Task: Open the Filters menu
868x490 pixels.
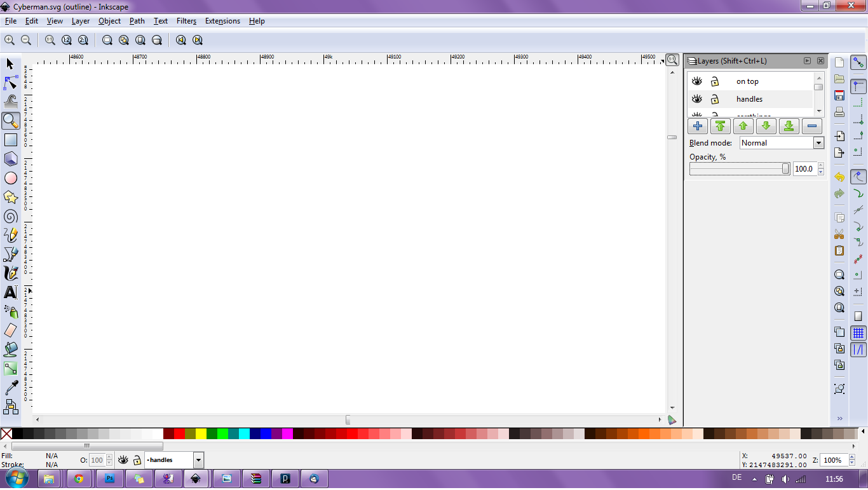Action: 186,21
